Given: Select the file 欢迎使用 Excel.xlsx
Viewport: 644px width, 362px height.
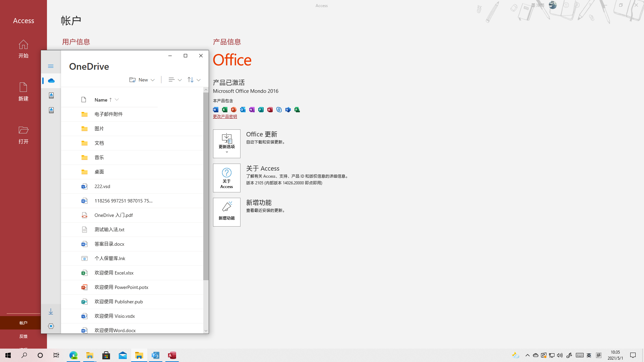Looking at the screenshot, I should 132,273.
